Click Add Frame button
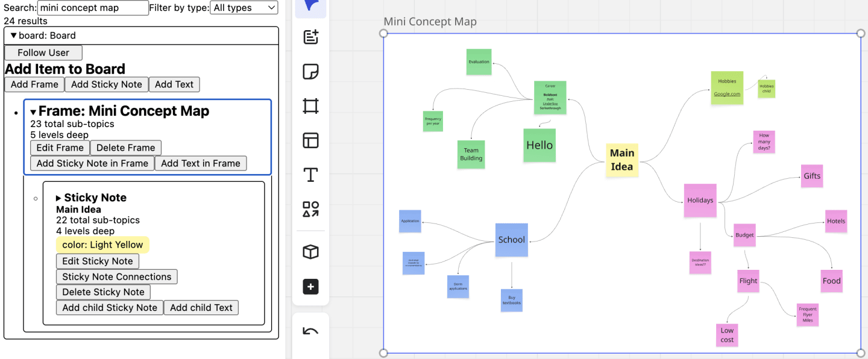The width and height of the screenshot is (868, 359). coord(34,84)
